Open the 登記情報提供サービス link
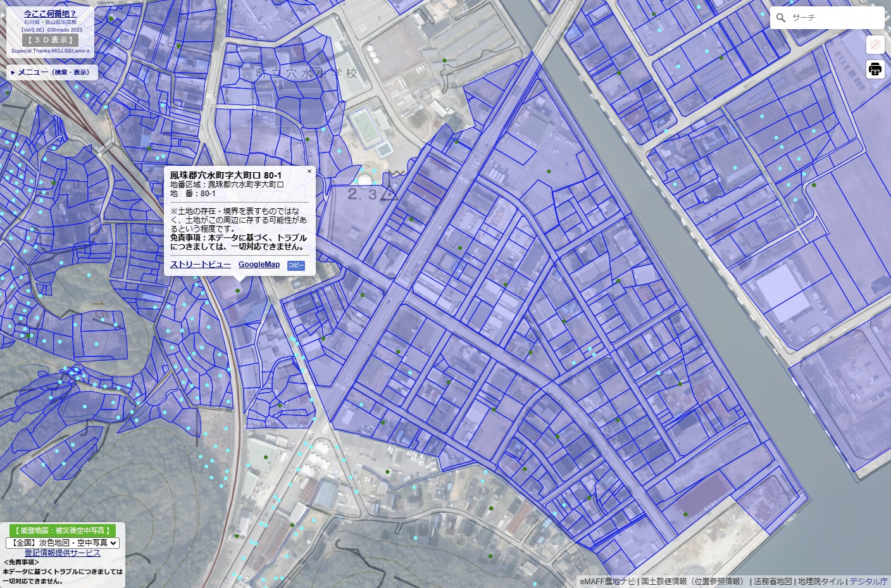Screen dimensions: 891x588 click(x=61, y=553)
